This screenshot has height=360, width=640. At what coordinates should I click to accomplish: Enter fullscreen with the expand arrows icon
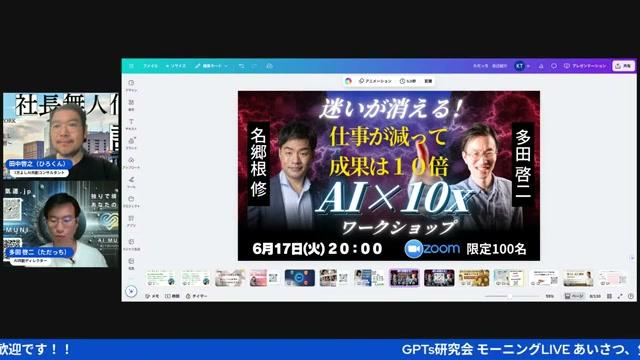coord(620,296)
